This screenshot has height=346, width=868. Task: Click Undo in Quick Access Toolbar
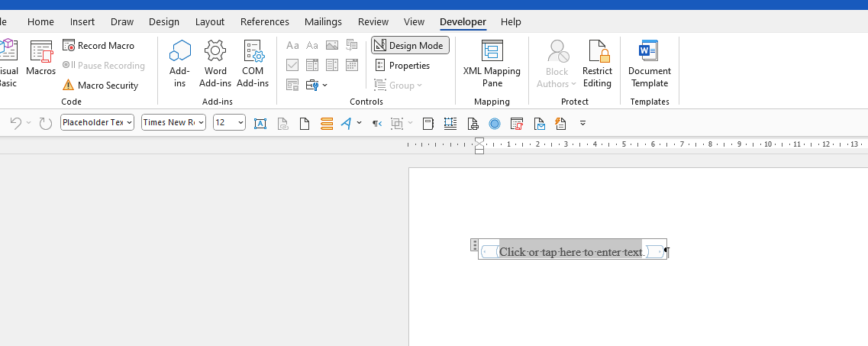tap(15, 123)
